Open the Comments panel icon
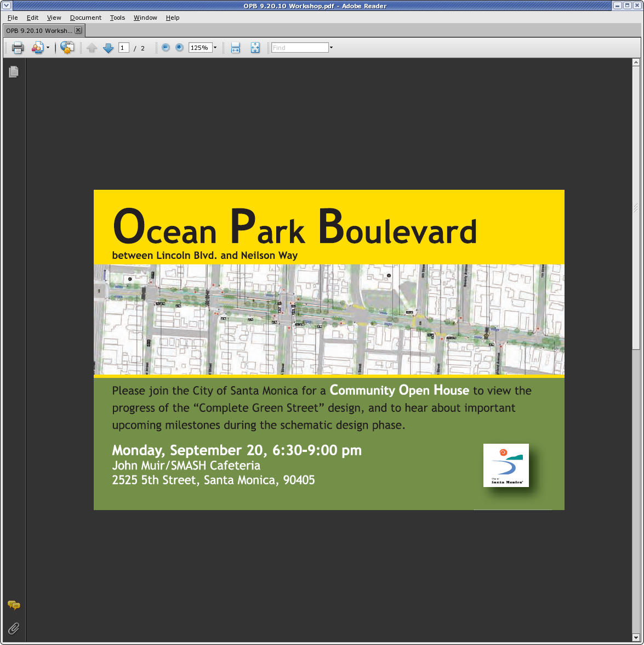This screenshot has height=645, width=644. point(14,606)
